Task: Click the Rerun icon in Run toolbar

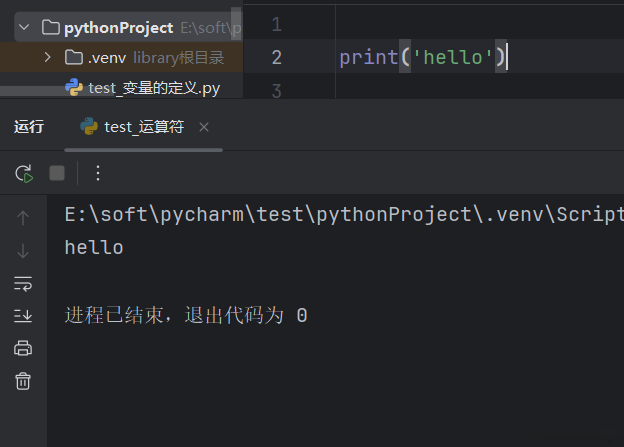Action: [x=24, y=173]
